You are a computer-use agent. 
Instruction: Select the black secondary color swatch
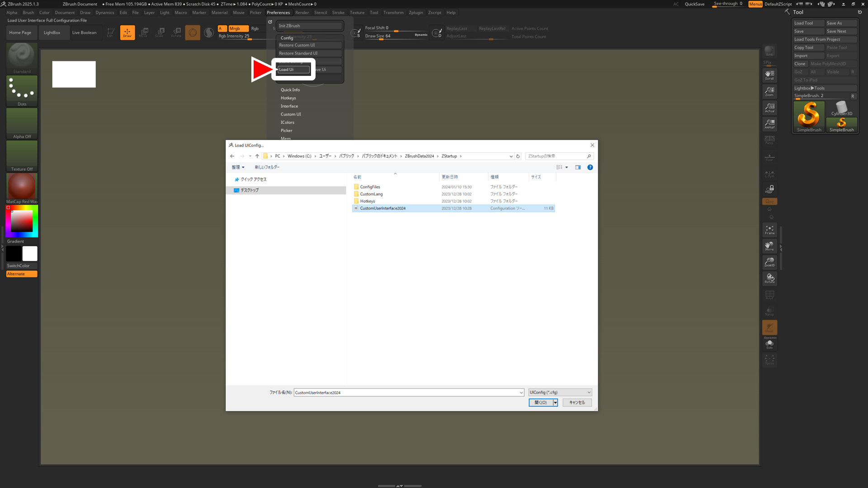click(x=14, y=253)
